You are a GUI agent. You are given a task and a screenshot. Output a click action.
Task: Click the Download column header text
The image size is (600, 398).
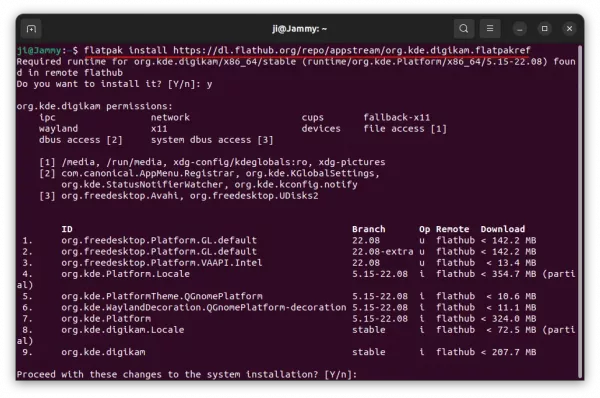[503, 229]
